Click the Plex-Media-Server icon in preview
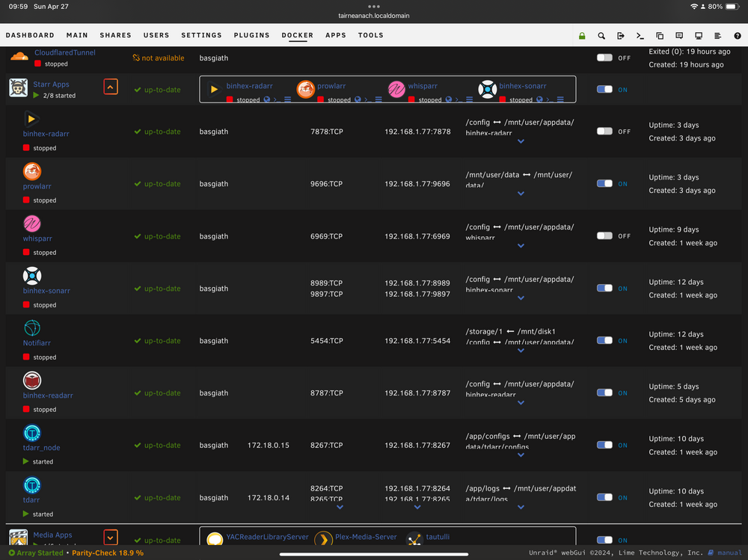The height and width of the screenshot is (560, 748). 323,539
